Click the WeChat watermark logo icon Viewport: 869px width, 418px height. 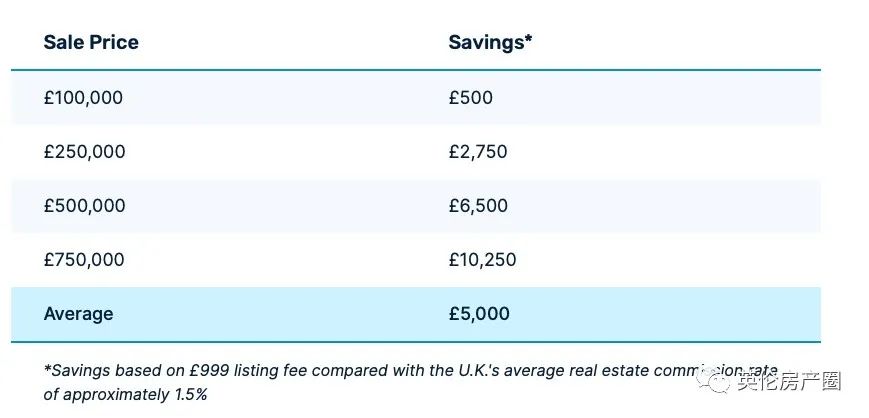(713, 381)
